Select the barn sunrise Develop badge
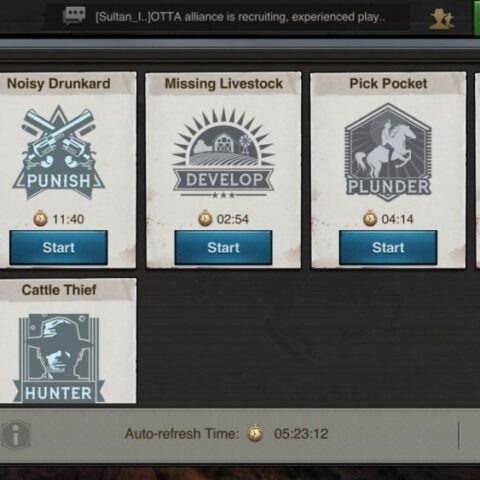Image resolution: width=480 pixels, height=480 pixels. (223, 154)
